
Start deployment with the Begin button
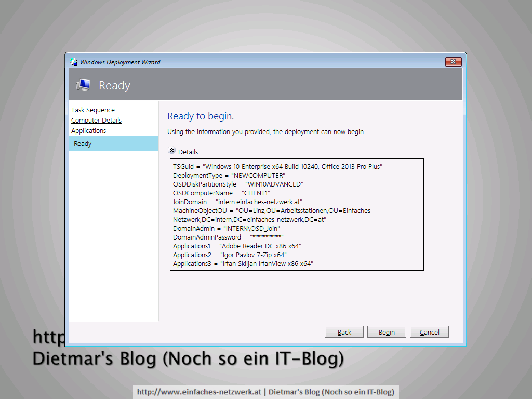click(387, 332)
